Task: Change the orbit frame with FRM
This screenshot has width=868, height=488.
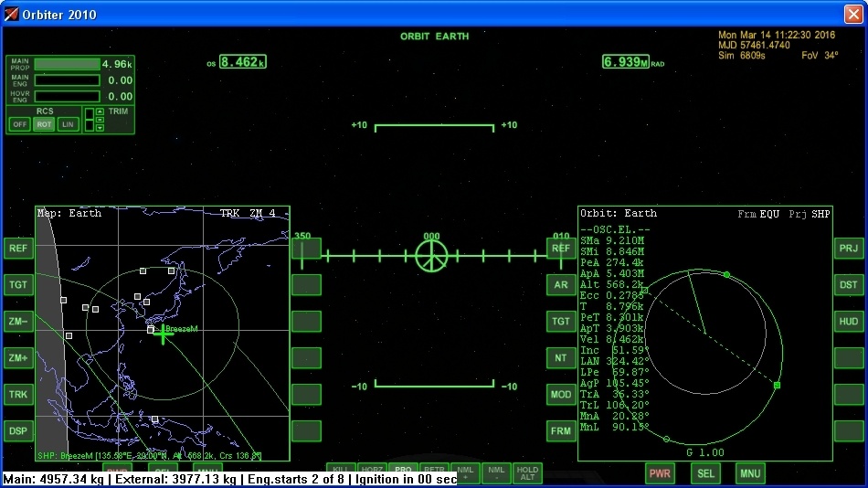Action: pos(561,431)
